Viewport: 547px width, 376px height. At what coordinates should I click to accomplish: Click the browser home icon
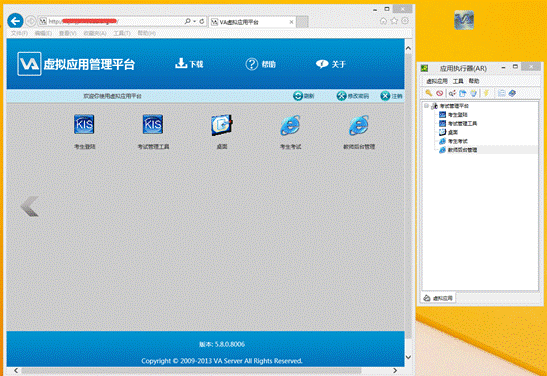pos(383,21)
